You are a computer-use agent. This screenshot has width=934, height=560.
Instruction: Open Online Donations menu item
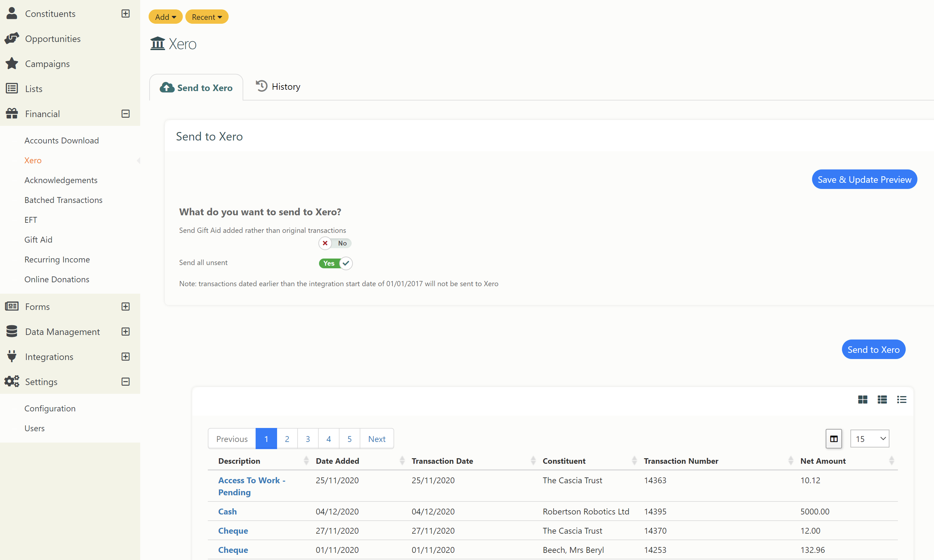[x=57, y=279]
